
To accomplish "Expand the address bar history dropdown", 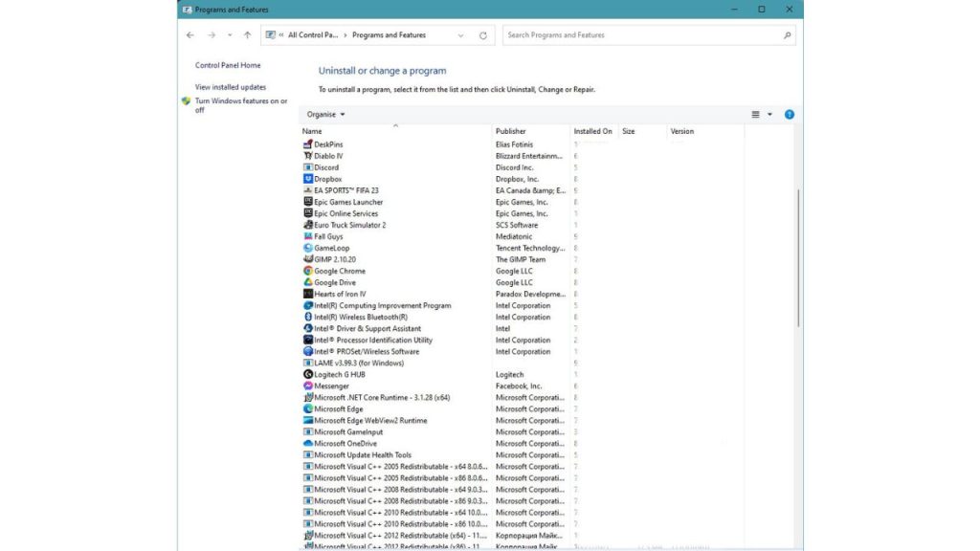I will tap(460, 35).
